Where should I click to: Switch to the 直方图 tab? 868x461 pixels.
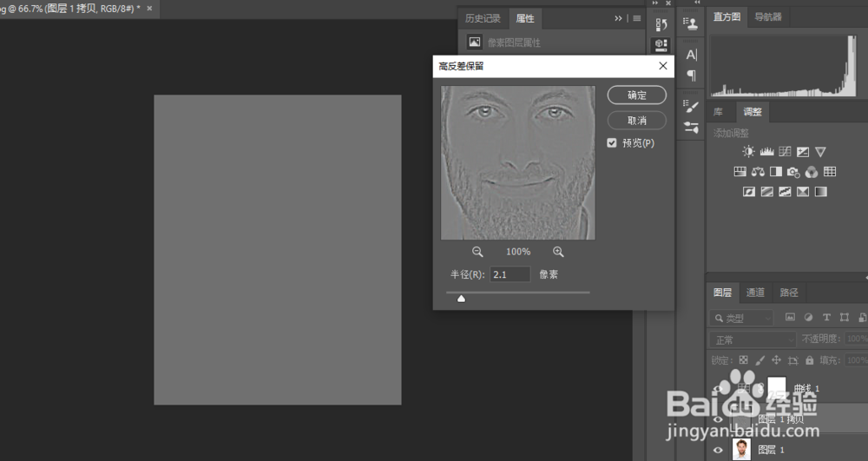pos(727,16)
